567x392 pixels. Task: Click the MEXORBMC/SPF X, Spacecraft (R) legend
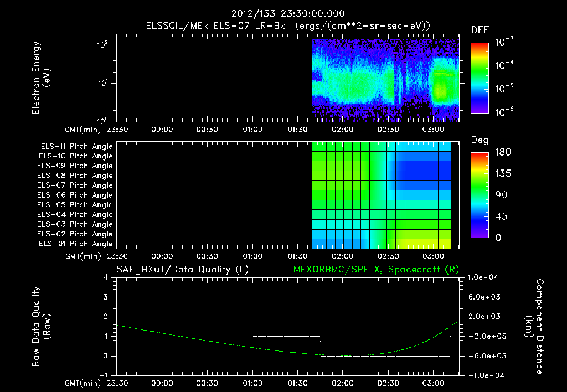click(376, 270)
